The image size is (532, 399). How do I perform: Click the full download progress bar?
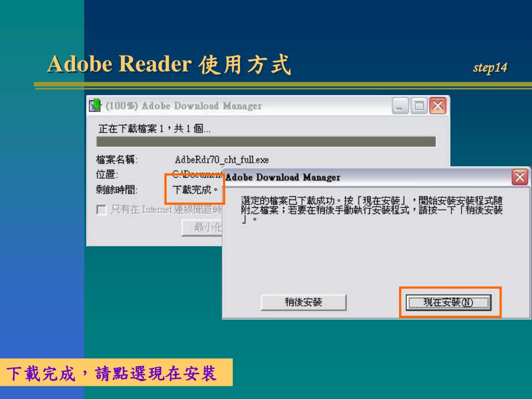[x=266, y=141]
